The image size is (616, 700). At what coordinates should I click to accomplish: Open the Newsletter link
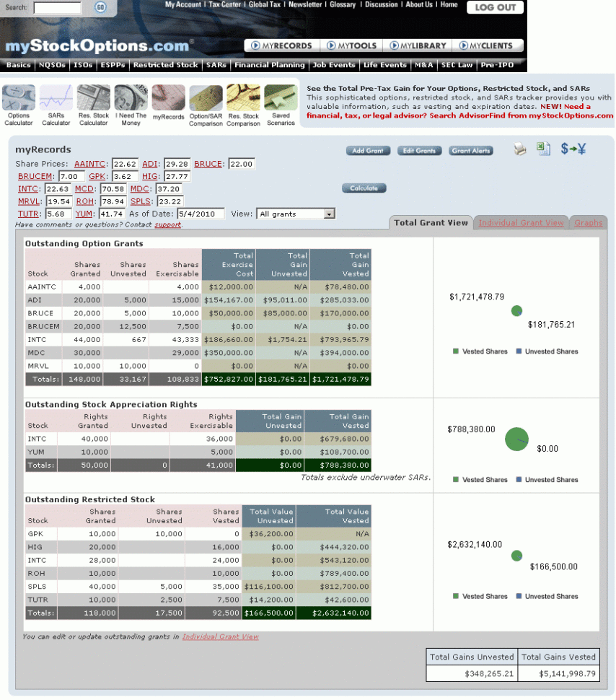[305, 4]
